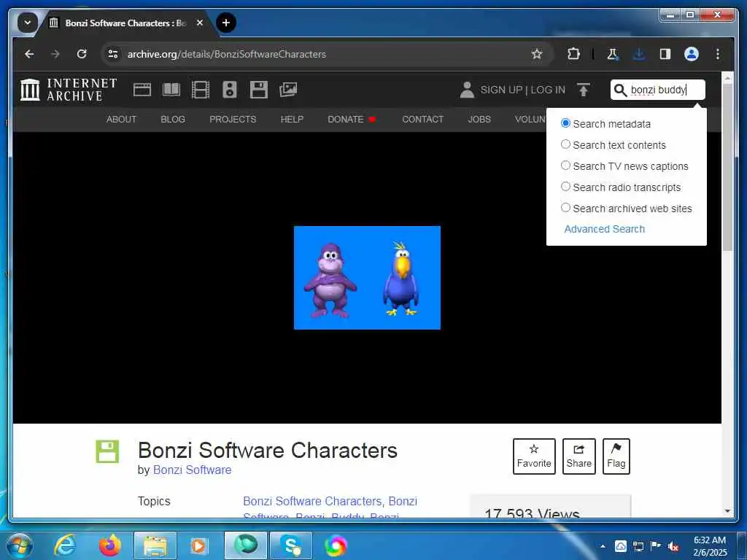Open Skype from the taskbar
The width and height of the screenshot is (747, 560).
pyautogui.click(x=290, y=545)
